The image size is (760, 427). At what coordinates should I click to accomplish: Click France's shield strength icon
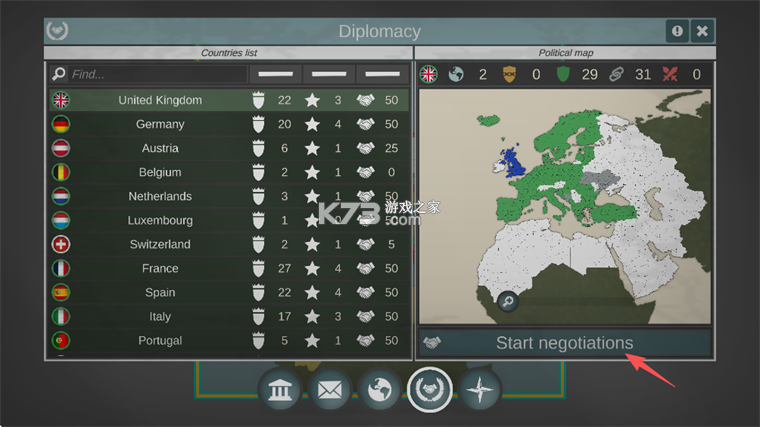tap(258, 269)
